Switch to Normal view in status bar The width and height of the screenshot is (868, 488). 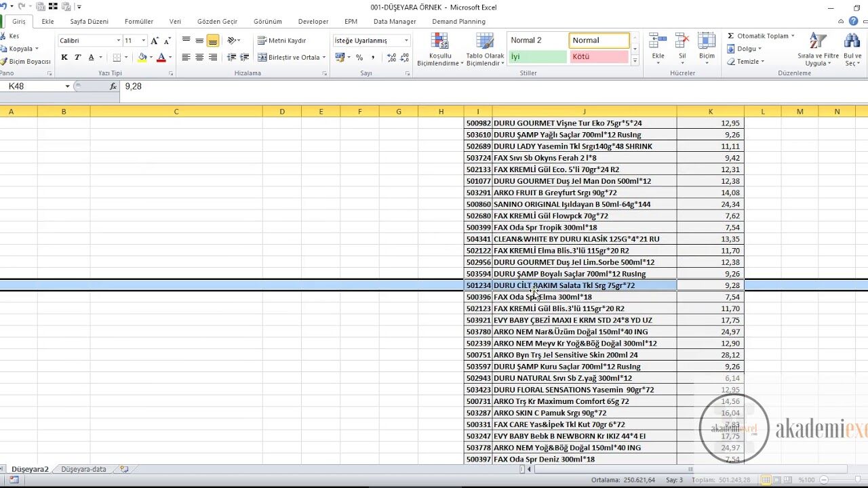point(765,480)
